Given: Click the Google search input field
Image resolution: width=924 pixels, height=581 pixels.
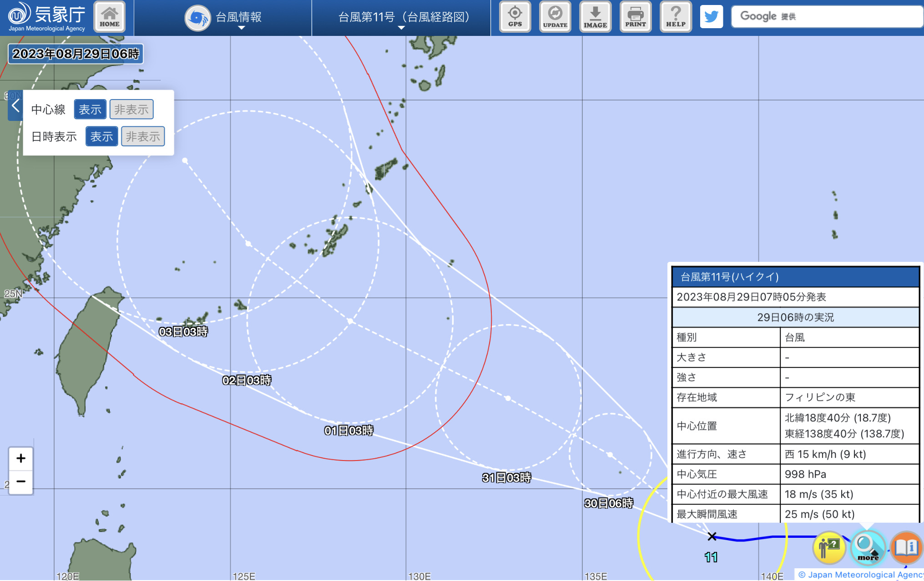Looking at the screenshot, I should [x=827, y=17].
